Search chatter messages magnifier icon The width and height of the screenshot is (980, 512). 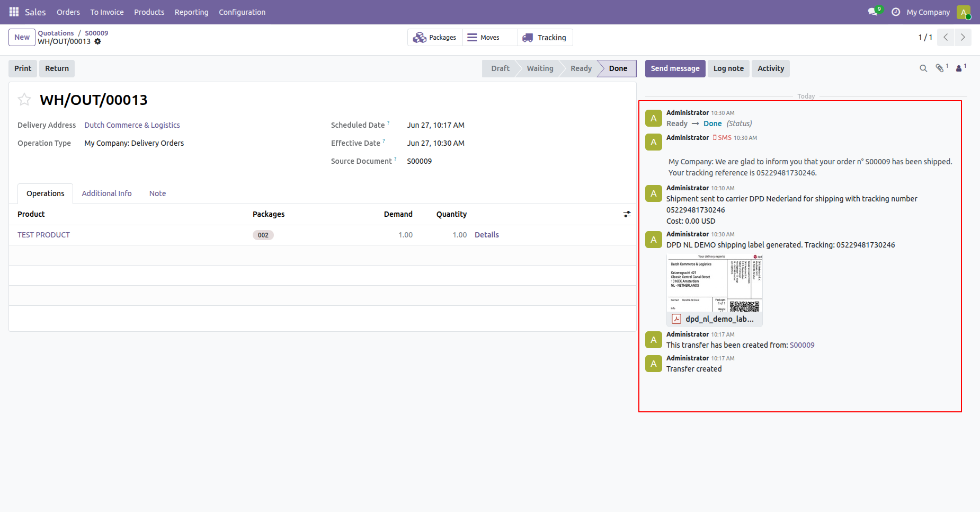click(x=923, y=68)
